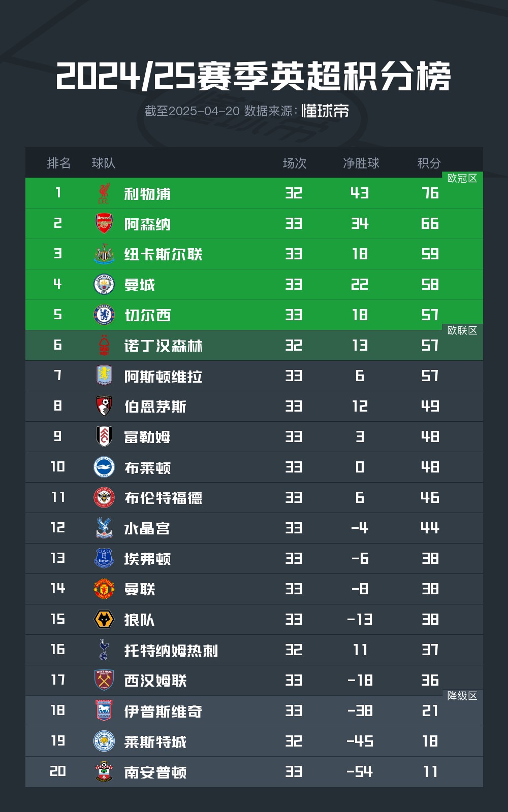Click the Arsenal club crest
Screen dimensions: 508x812
(x=104, y=223)
